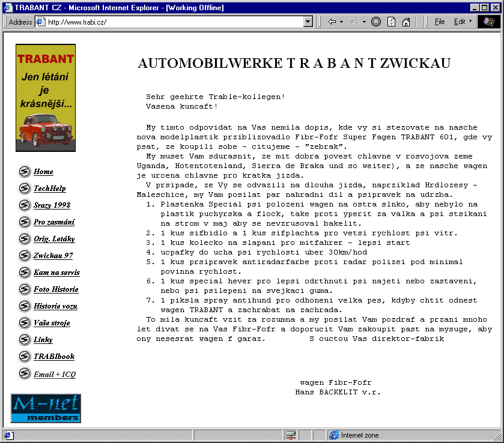
Task: Go to the TechHelp page link
Action: coord(50,188)
